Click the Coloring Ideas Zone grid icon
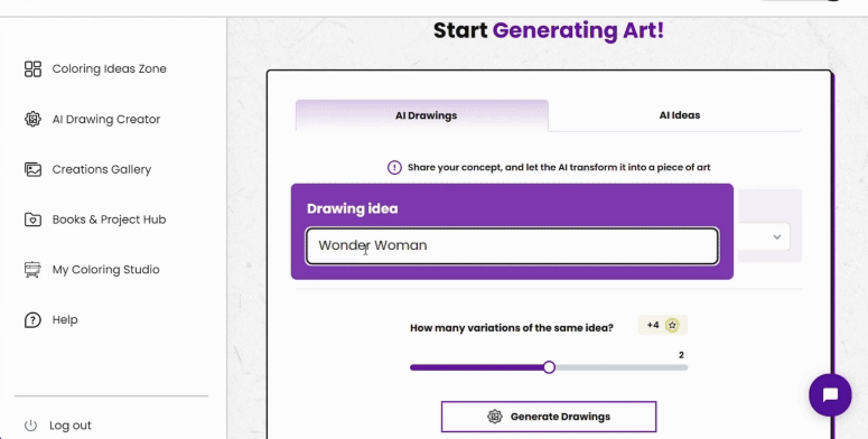This screenshot has height=439, width=868. [33, 69]
